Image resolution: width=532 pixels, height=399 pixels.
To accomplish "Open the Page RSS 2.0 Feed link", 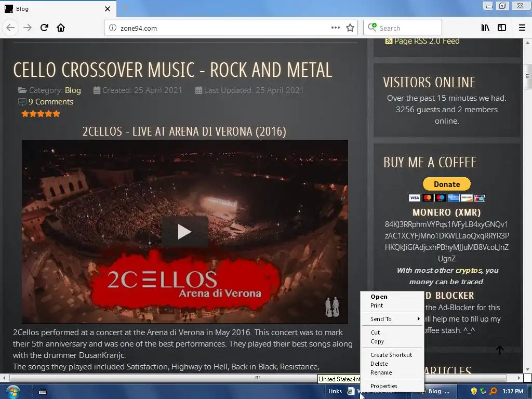I will point(427,41).
